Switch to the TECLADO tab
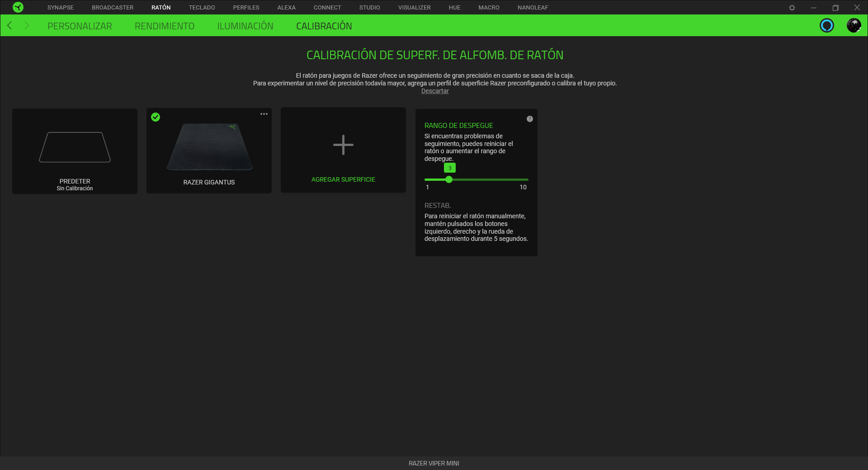Image resolution: width=868 pixels, height=470 pixels. (x=202, y=8)
